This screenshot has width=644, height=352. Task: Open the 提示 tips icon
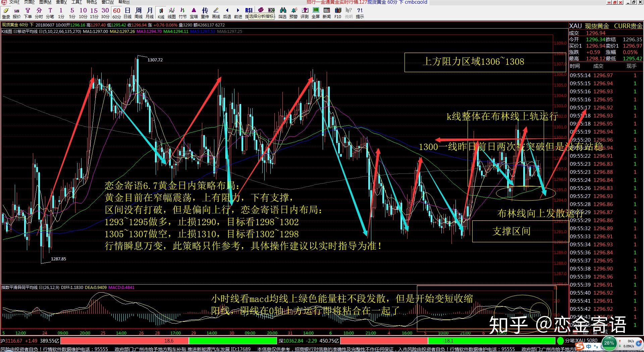tap(360, 13)
